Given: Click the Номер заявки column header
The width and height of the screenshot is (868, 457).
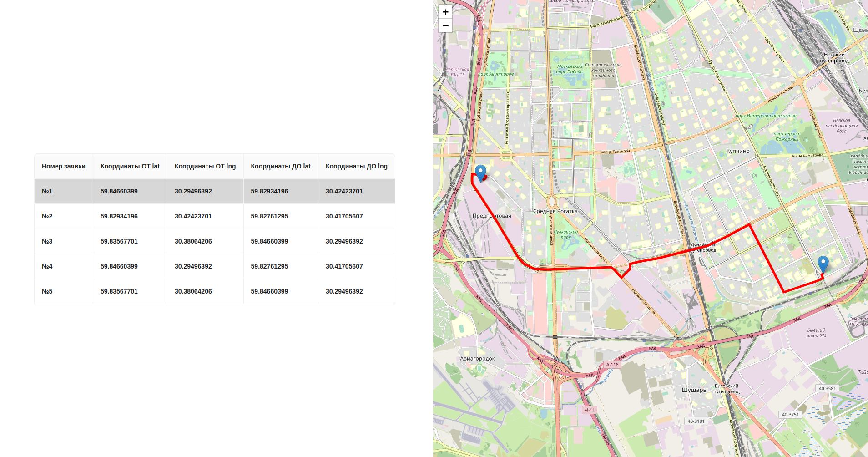Looking at the screenshot, I should click(63, 166).
